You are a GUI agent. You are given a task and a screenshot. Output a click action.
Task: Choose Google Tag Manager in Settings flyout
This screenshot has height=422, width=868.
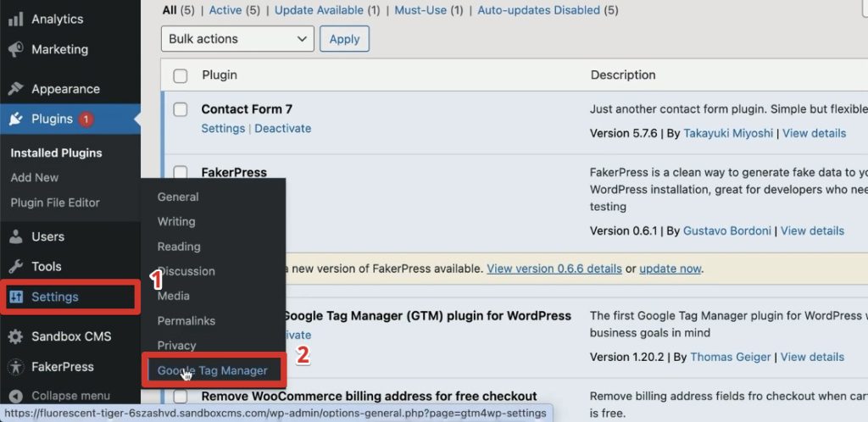[212, 370]
